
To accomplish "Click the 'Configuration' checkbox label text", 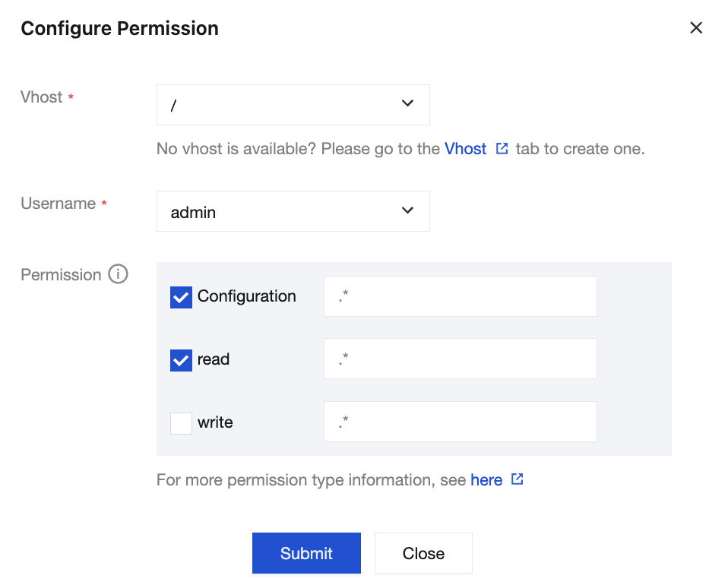I will click(x=247, y=296).
